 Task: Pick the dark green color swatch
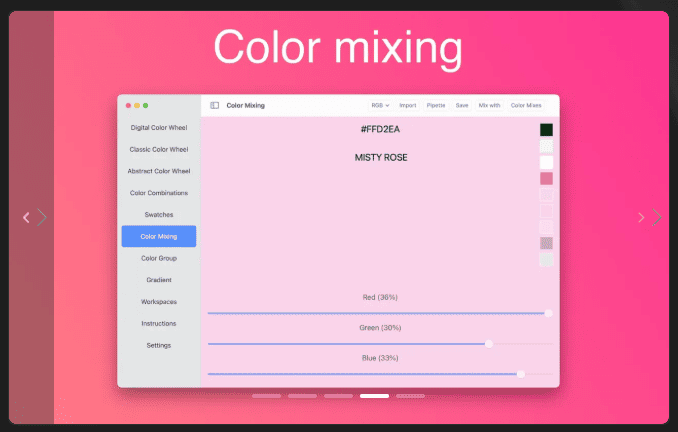click(x=546, y=130)
